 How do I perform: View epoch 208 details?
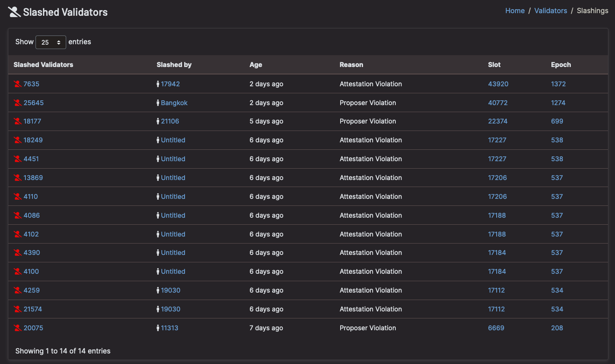(557, 328)
